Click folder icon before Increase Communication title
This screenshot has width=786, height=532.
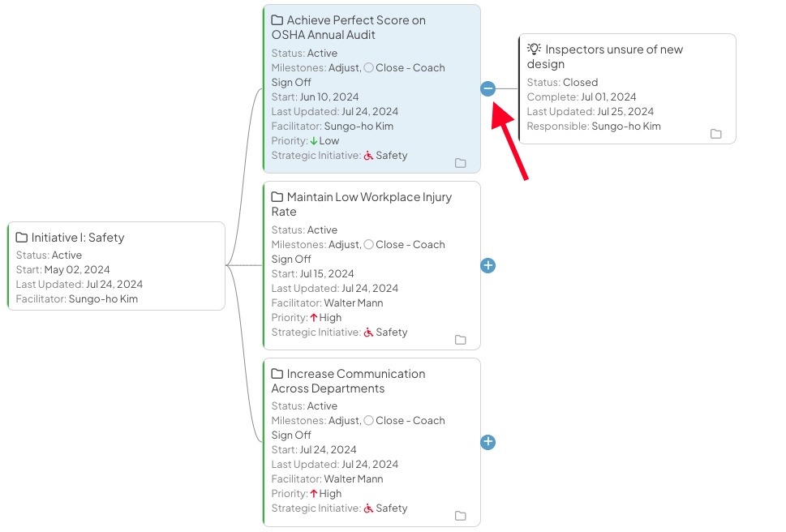point(277,374)
